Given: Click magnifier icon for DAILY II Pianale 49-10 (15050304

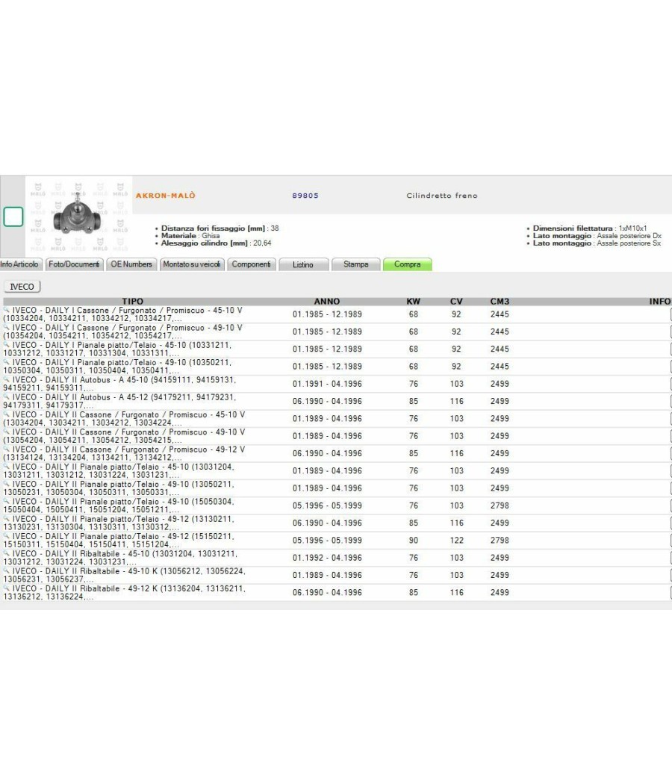Looking at the screenshot, I should [x=7, y=502].
